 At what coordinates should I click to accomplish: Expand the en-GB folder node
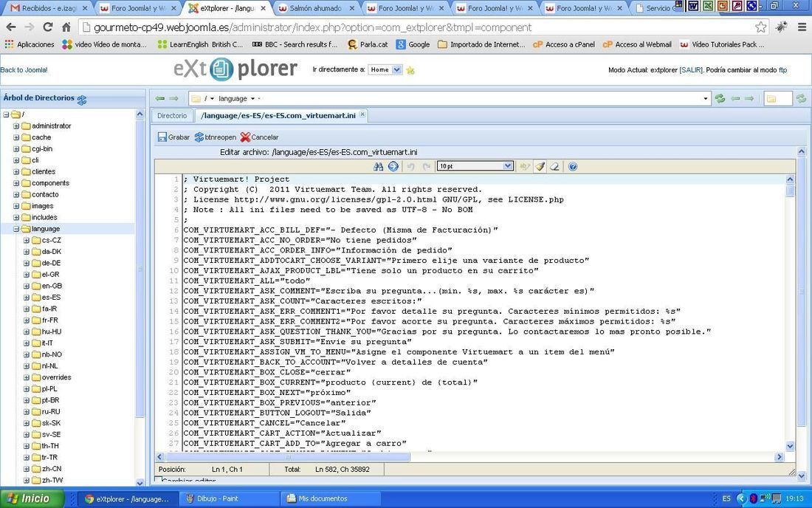coord(26,286)
